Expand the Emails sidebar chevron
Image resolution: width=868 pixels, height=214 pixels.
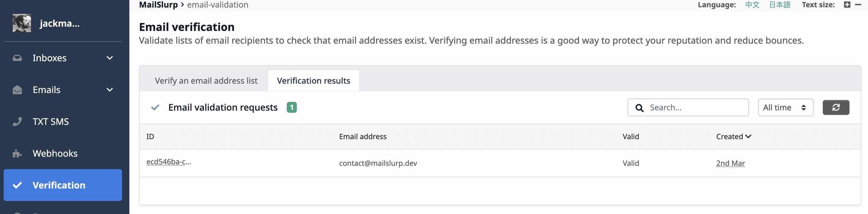click(109, 90)
